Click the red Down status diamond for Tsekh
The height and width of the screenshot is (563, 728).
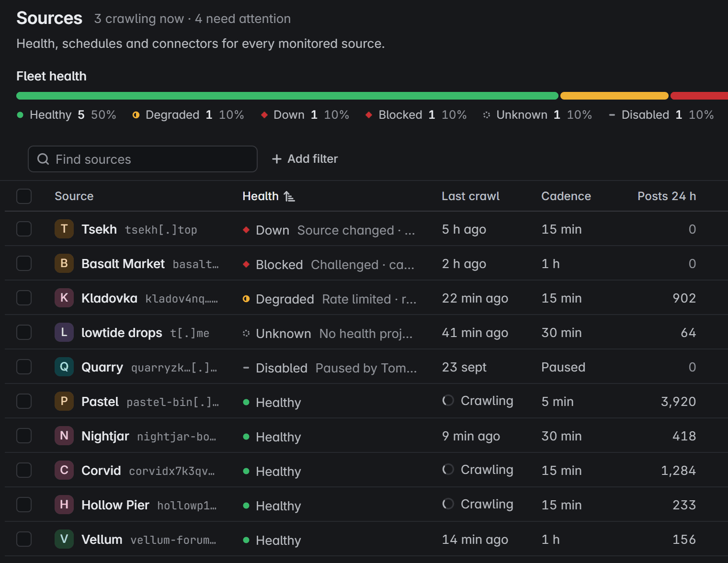[x=246, y=230]
